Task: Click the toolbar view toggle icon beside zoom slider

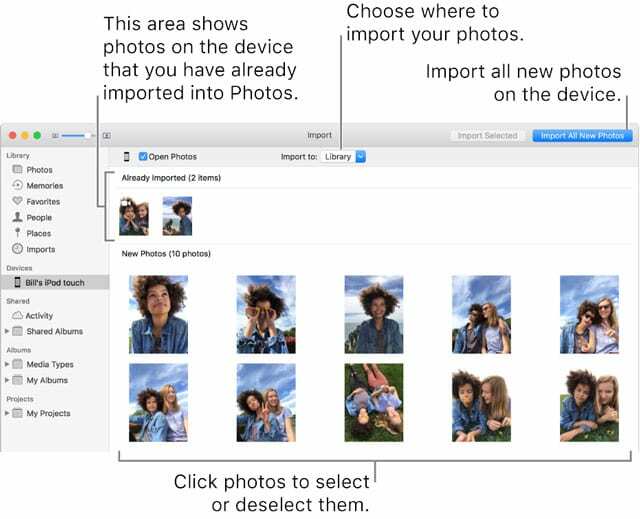Action: coord(107,135)
